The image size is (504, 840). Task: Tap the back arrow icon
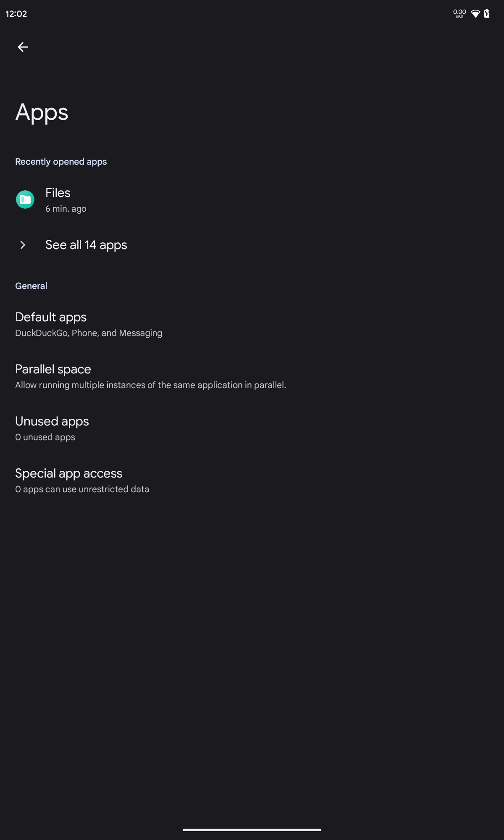23,47
